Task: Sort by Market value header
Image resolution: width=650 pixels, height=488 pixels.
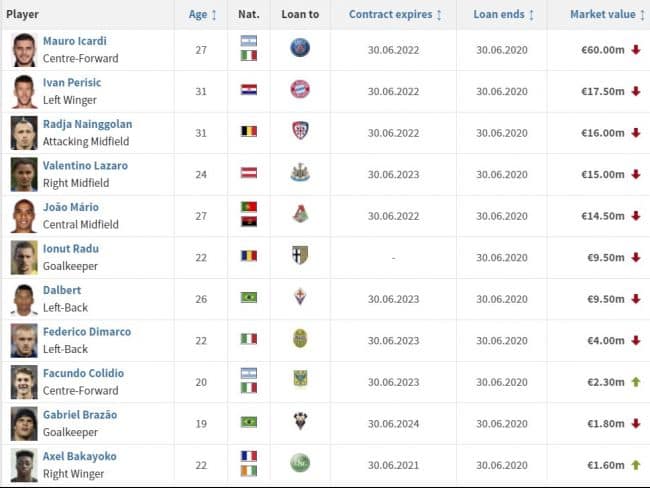Action: [607, 15]
